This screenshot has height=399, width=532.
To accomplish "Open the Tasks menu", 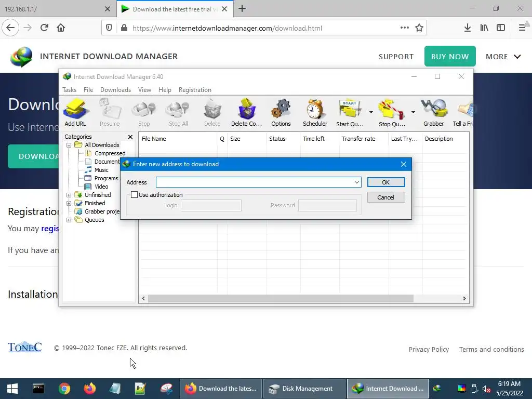I will click(x=69, y=90).
